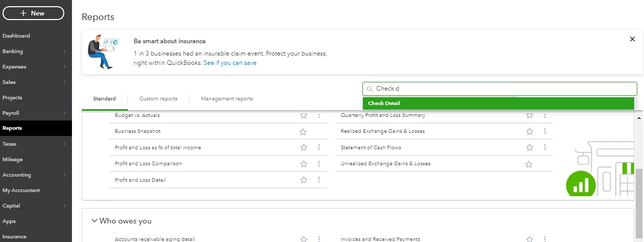Expand the Accounting submenu arrow

coord(65,175)
